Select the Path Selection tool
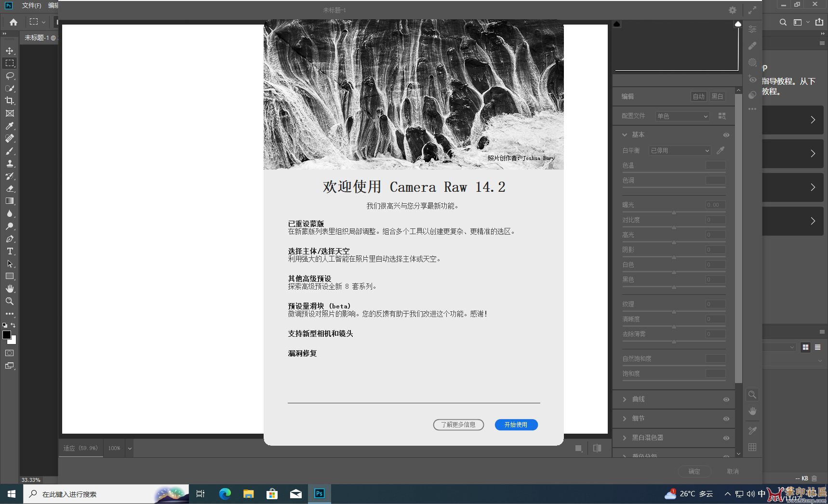Screen dimensions: 828x504 [10, 264]
